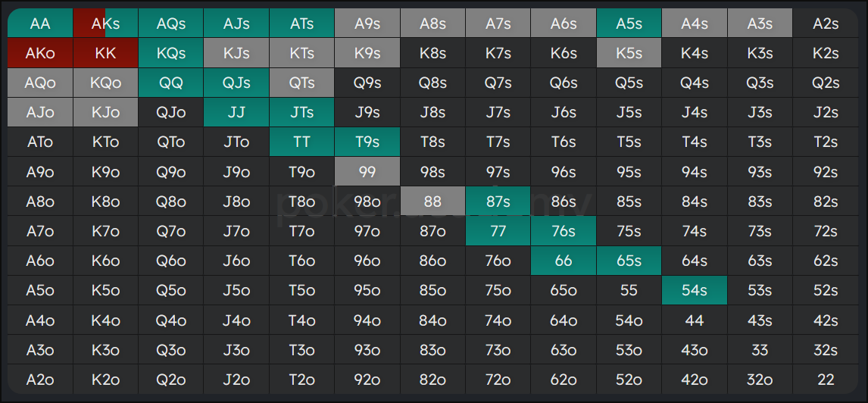Pick the 54s teal cell
This screenshot has height=403, width=868.
click(x=695, y=290)
